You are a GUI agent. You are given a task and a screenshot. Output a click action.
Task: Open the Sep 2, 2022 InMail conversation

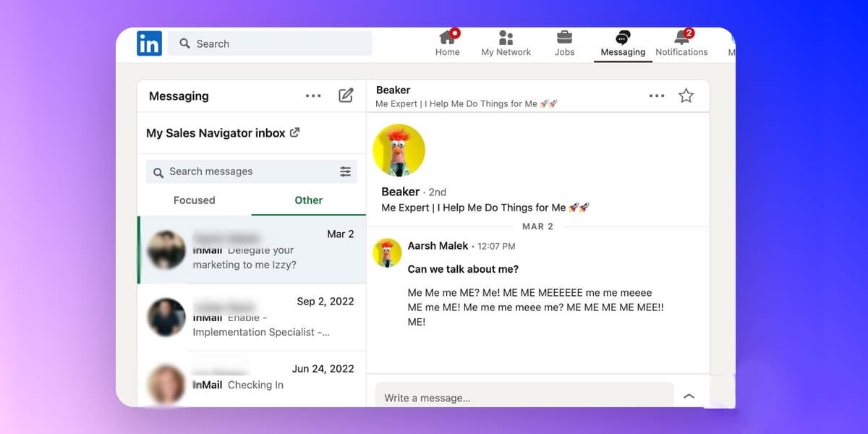point(252,317)
